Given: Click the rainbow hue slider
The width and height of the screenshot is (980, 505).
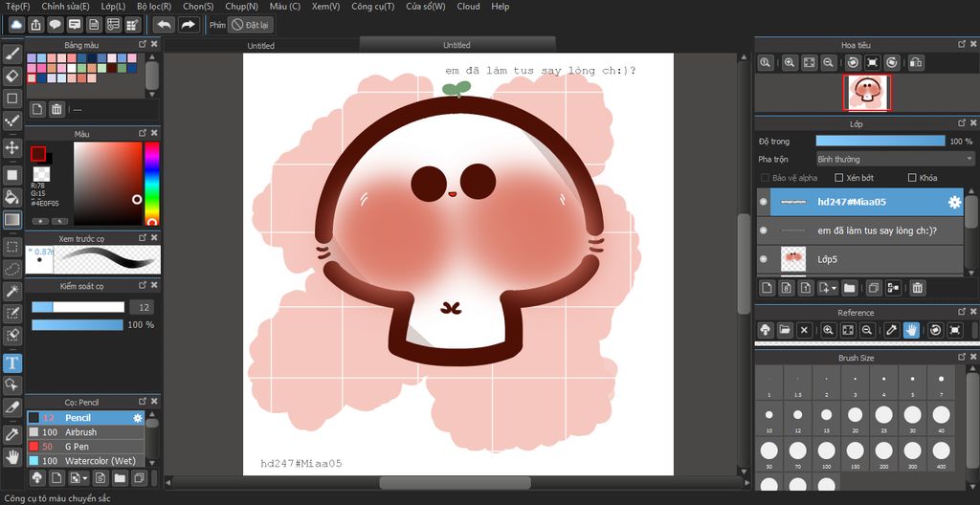Looking at the screenshot, I should [151, 183].
